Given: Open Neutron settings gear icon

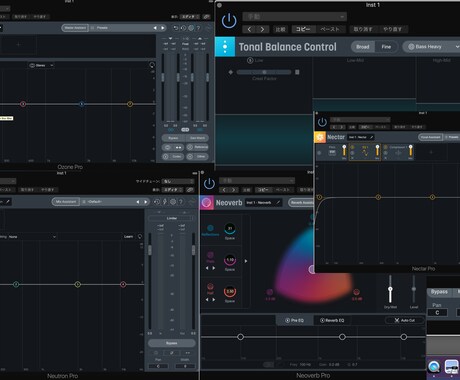Looking at the screenshot, I should click(173, 202).
